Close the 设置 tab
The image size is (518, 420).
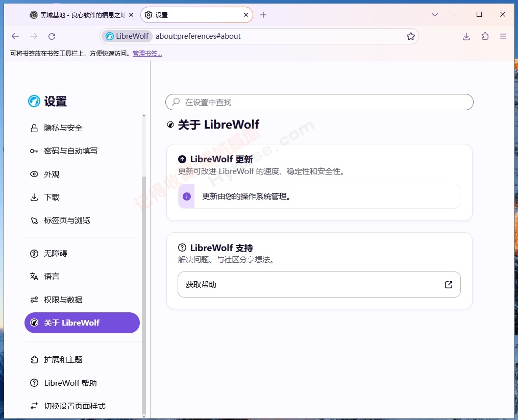pos(246,15)
